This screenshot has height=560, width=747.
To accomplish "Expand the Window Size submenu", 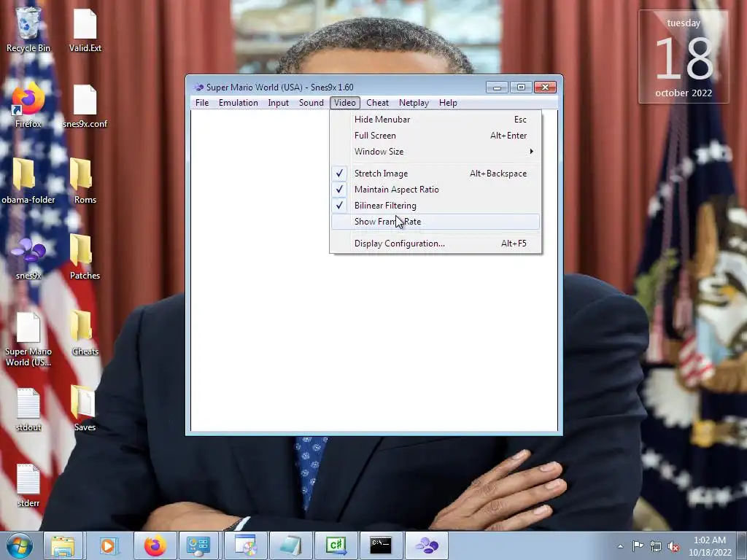I will coord(436,152).
